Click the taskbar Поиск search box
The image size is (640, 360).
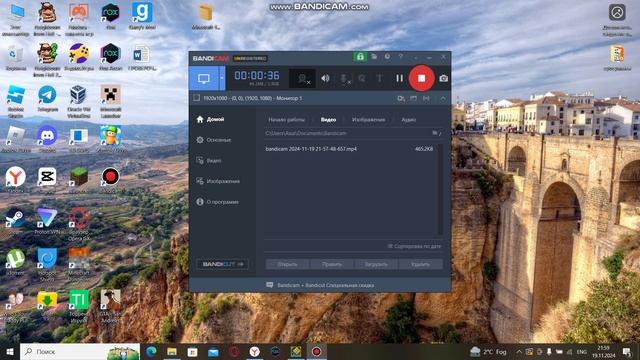[x=80, y=351]
